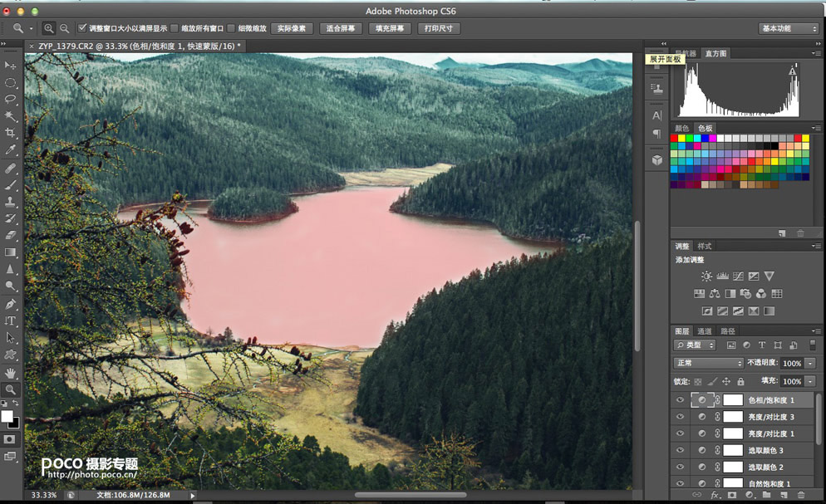Add a Color Balance adjustment
Screen dimensions: 826x504
[715, 294]
